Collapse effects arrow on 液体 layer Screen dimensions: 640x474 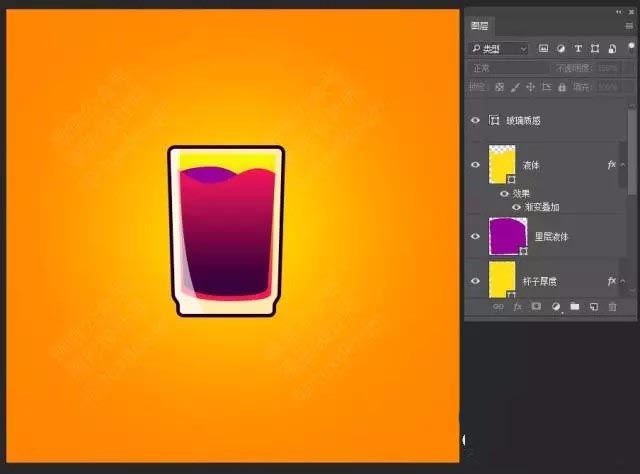(x=622, y=165)
